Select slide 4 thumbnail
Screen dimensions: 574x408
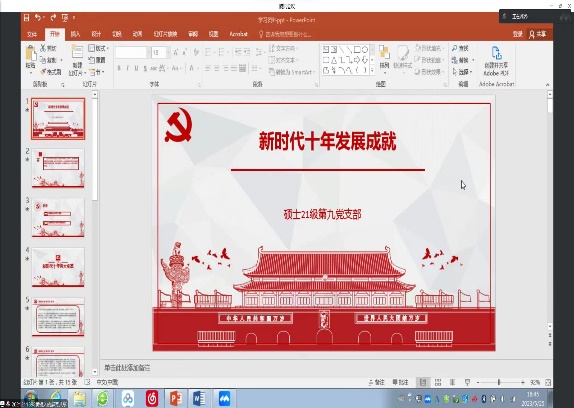coord(58,267)
